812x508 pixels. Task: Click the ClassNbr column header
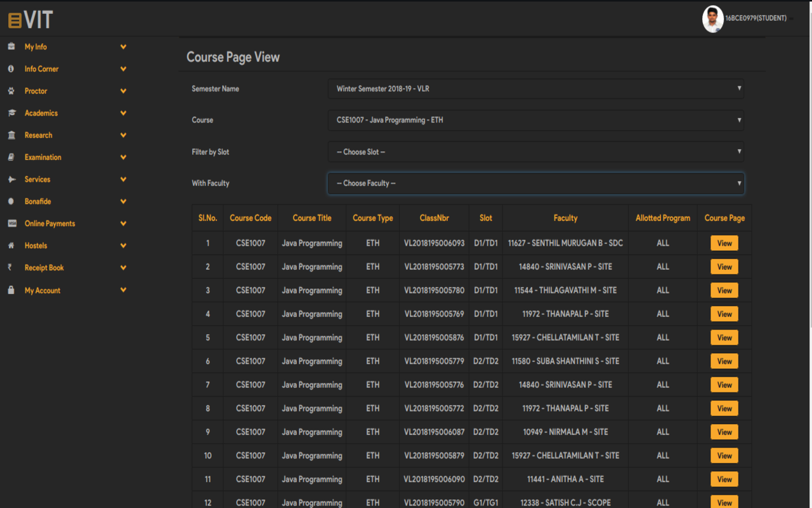click(434, 218)
